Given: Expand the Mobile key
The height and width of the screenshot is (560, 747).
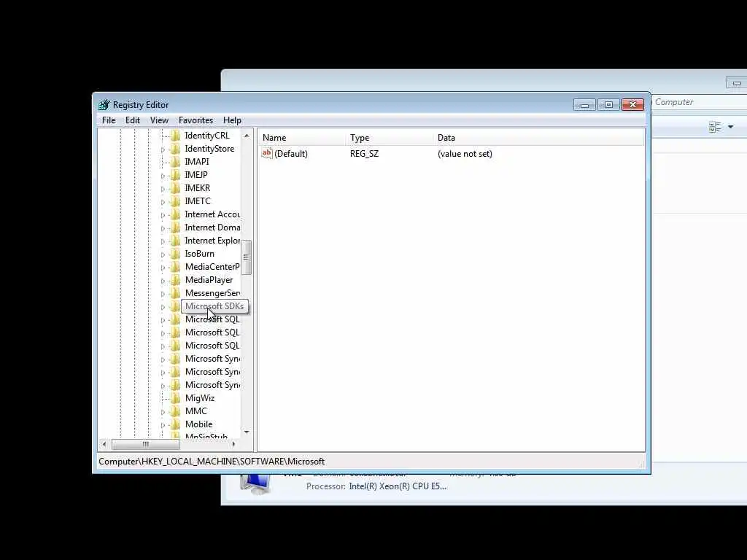Looking at the screenshot, I should [163, 425].
